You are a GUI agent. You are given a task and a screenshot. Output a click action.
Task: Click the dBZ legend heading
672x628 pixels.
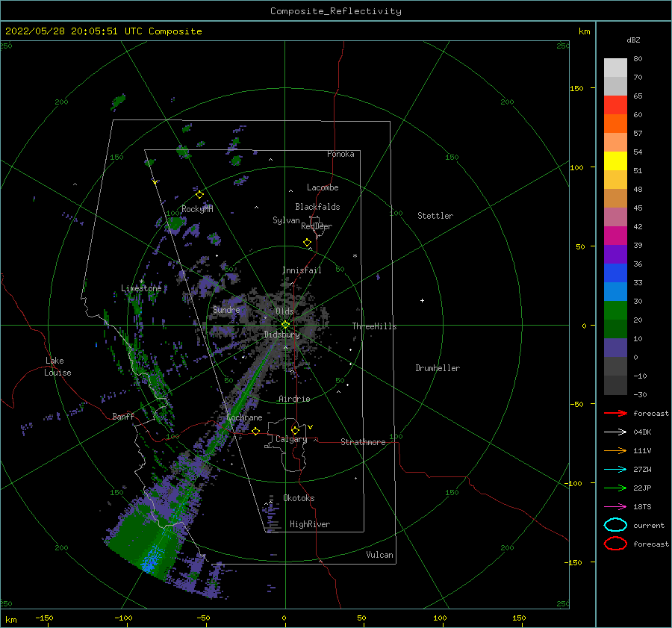point(633,40)
